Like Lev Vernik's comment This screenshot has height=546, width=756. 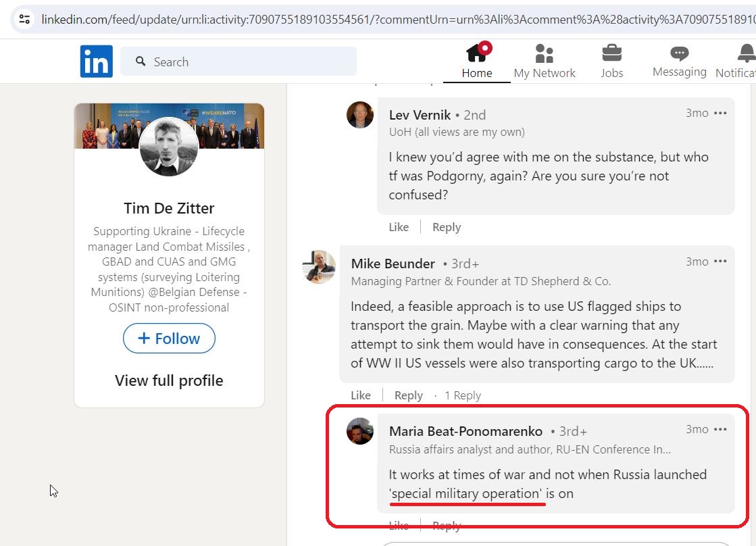point(399,227)
